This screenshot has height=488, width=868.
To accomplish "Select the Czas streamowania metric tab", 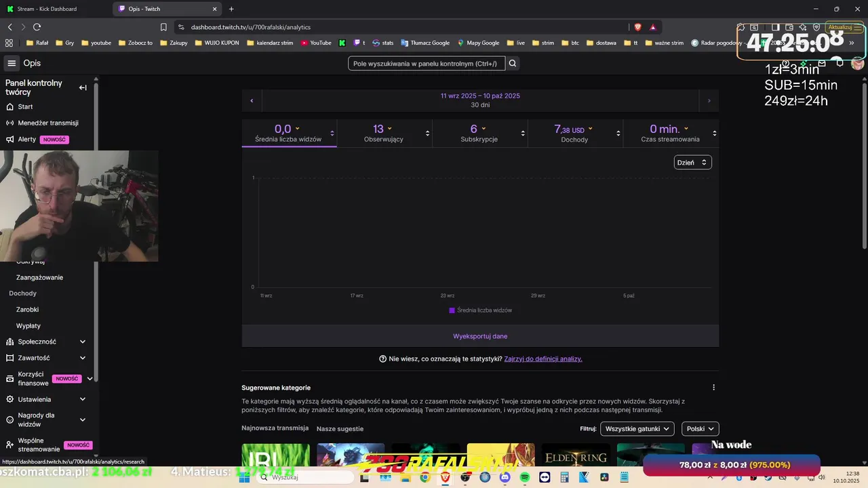I will (671, 133).
